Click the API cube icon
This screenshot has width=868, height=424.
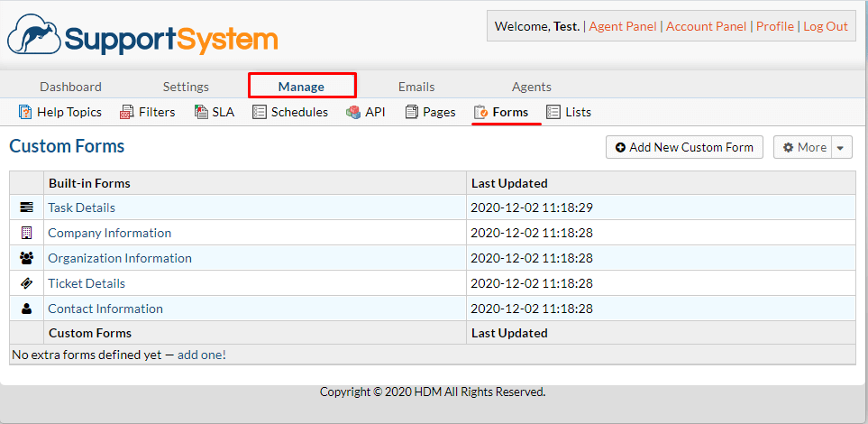click(353, 113)
